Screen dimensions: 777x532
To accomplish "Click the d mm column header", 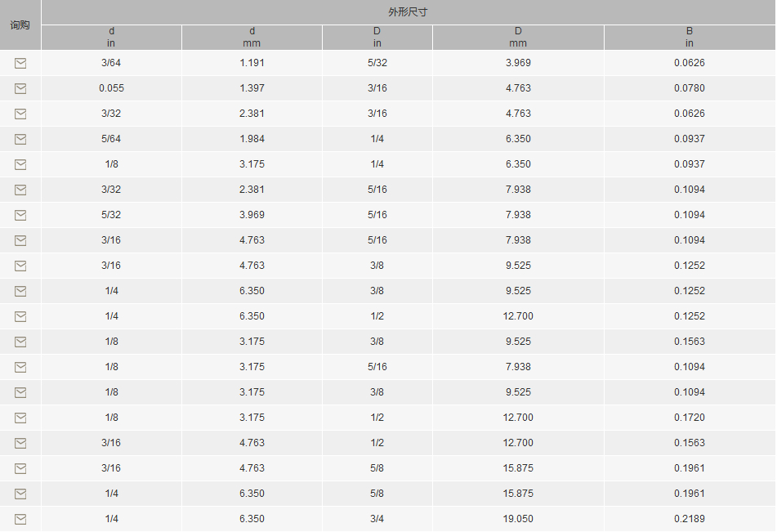I will point(252,38).
